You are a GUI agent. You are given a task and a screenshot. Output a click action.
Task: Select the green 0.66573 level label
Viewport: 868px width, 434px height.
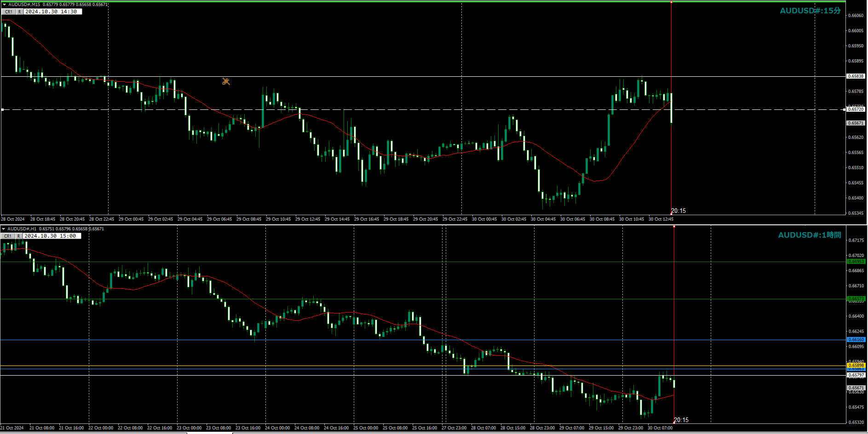coord(856,299)
